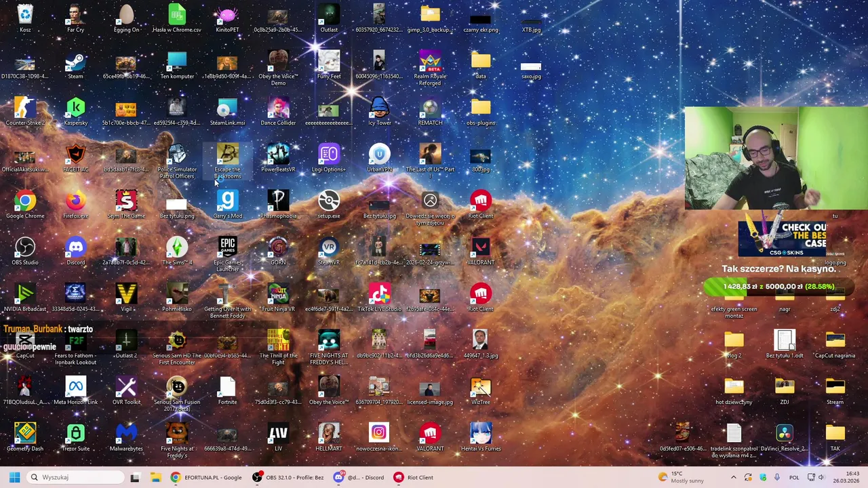The height and width of the screenshot is (488, 868).
Task: Open the data folder on desktop
Action: tap(481, 65)
